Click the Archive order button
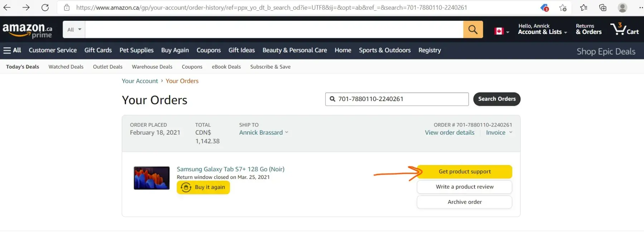 coord(464,202)
